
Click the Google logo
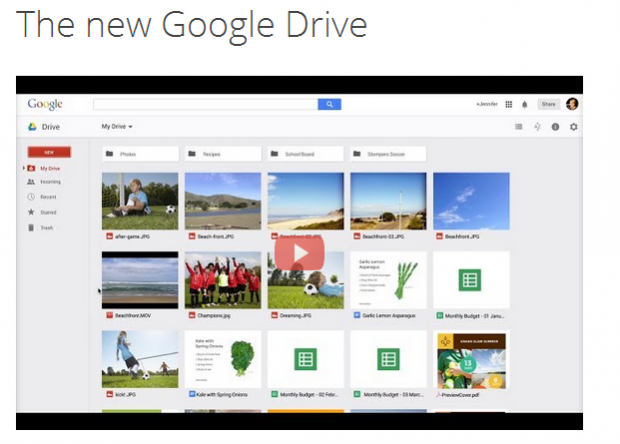[x=45, y=104]
